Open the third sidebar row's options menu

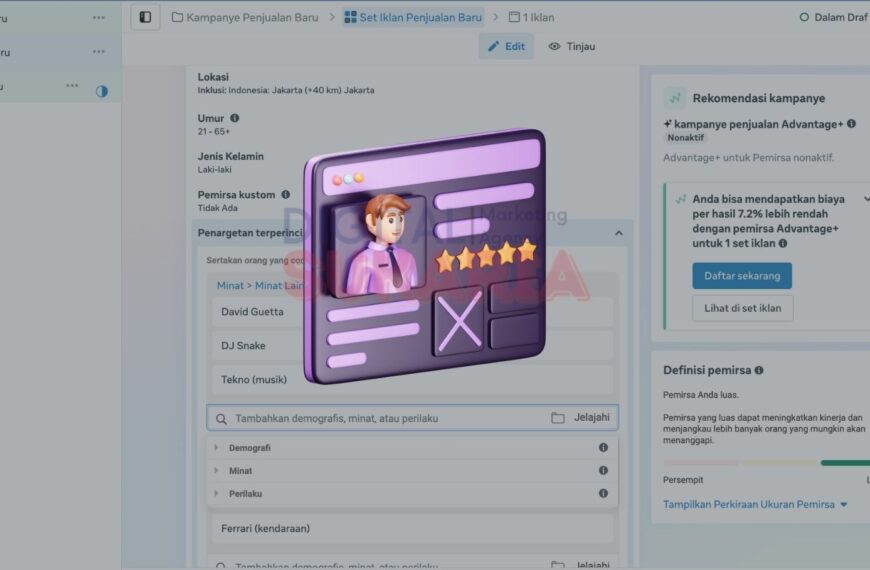point(72,85)
